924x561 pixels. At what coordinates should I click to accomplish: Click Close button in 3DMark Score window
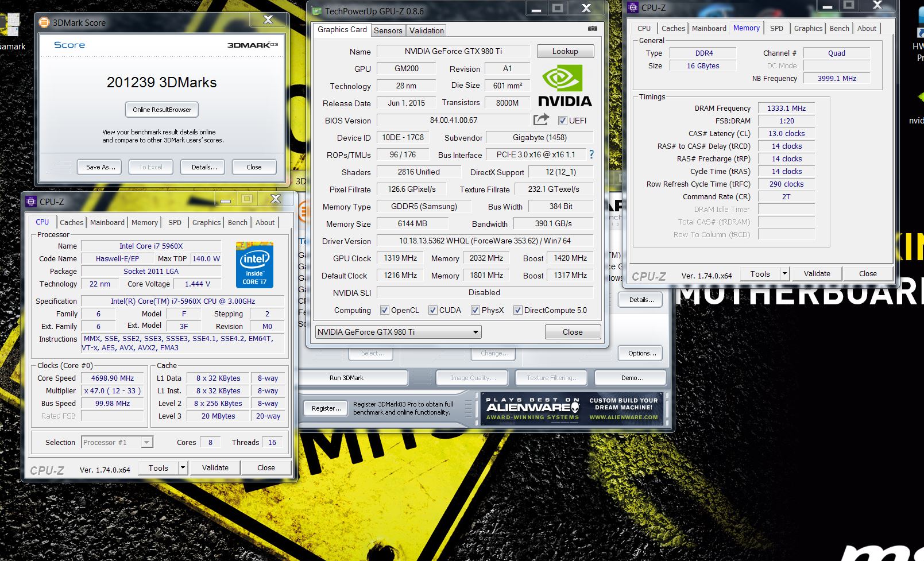254,167
